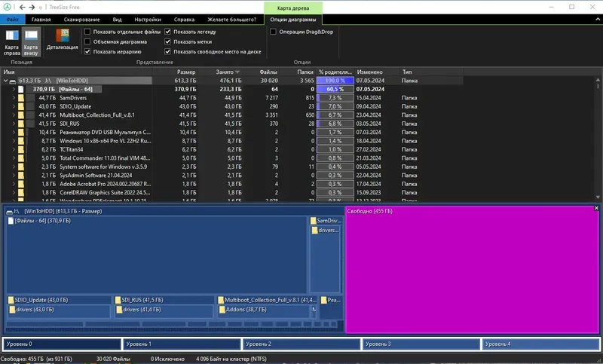Open the 'Настройки' ribbon tab
The height and width of the screenshot is (364, 603).
click(148, 20)
